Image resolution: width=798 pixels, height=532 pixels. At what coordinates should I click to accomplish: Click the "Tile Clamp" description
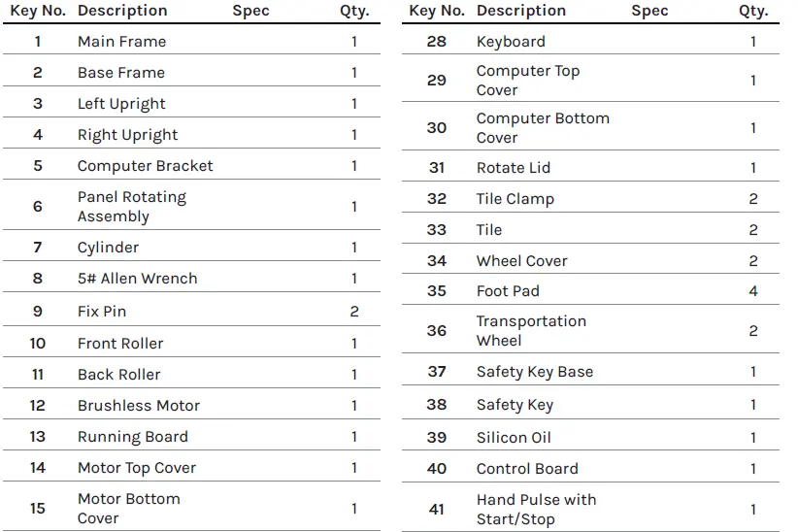[515, 199]
